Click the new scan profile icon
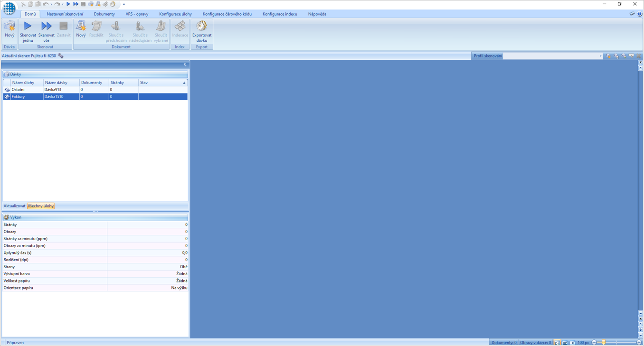 608,56
